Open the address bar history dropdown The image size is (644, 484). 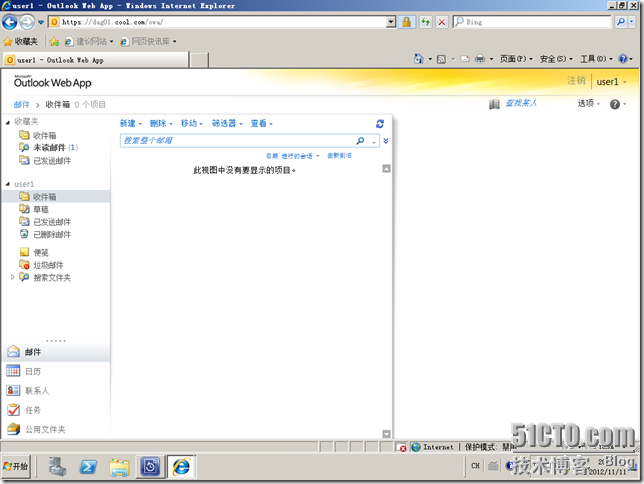[391, 22]
